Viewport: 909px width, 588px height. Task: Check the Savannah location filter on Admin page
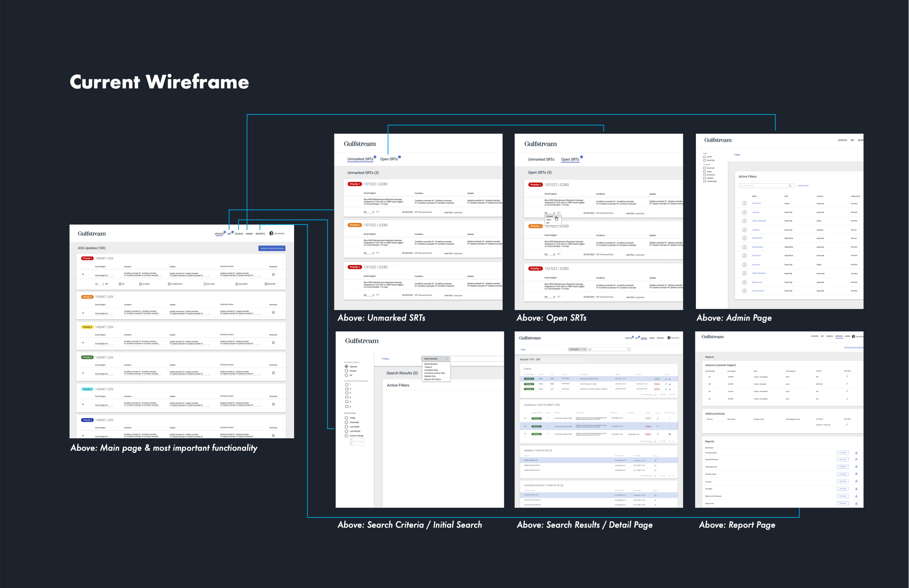point(705,168)
